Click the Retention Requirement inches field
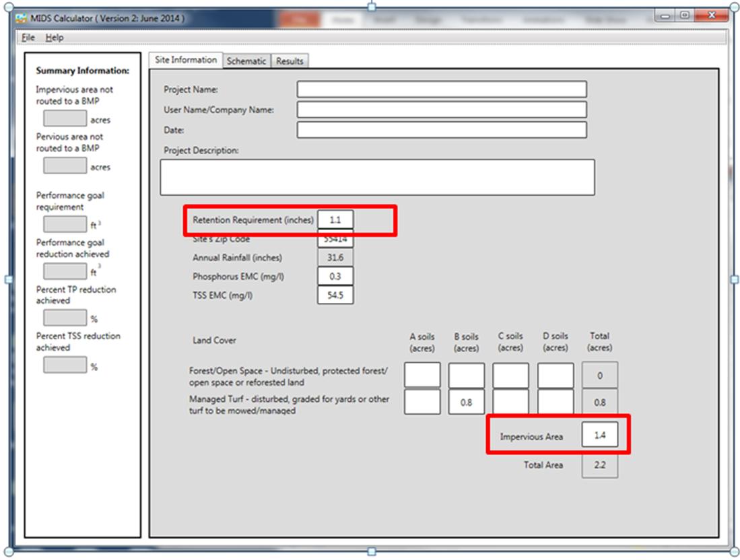This screenshot has height=560, width=740. click(x=335, y=220)
